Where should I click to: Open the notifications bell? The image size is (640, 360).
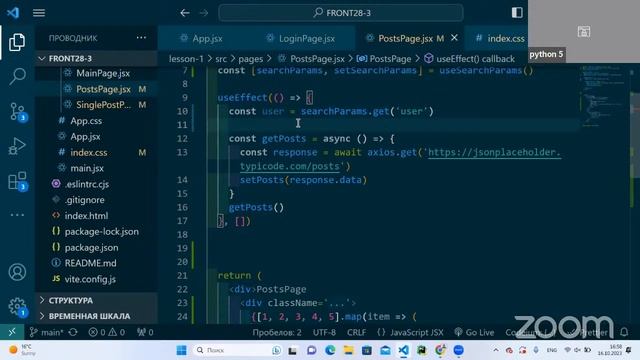[624, 332]
